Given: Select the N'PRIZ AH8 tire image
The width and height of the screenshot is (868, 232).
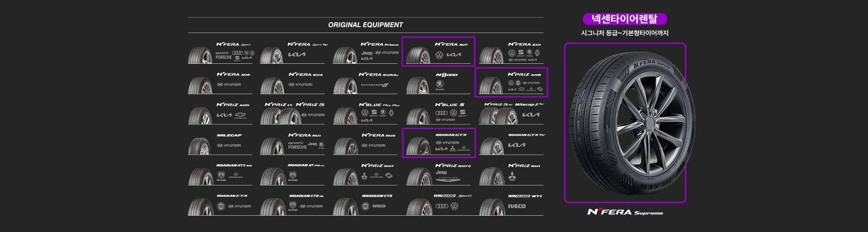Looking at the screenshot, I should [x=491, y=85].
